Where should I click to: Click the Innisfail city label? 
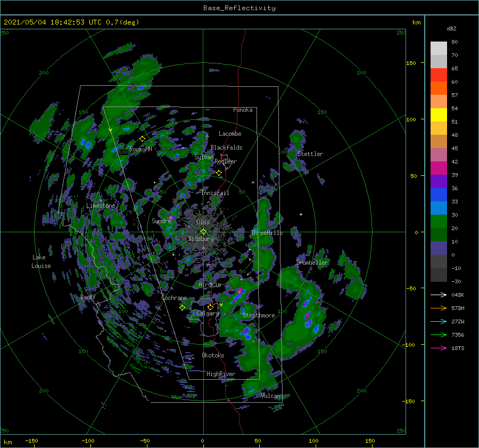[216, 193]
